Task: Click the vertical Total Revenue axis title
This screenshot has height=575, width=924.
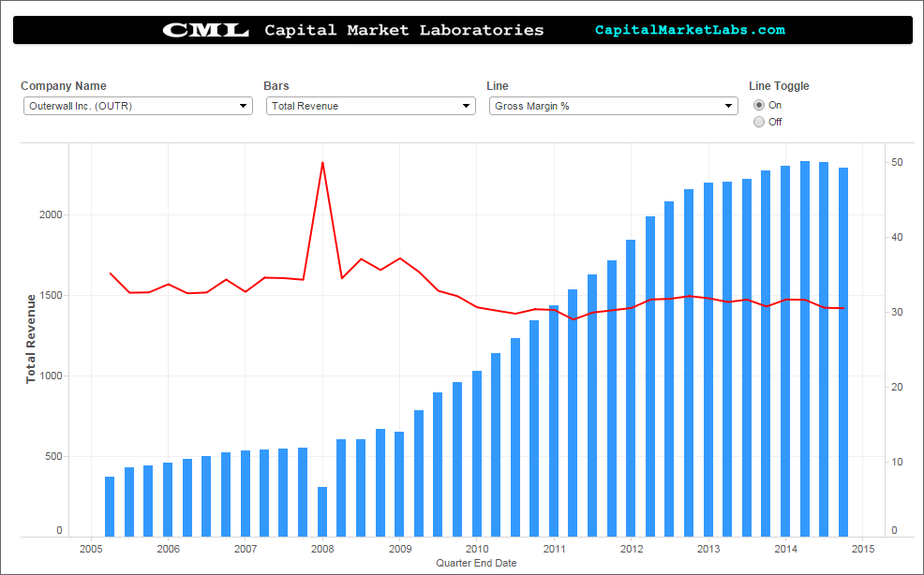Action: pos(31,339)
